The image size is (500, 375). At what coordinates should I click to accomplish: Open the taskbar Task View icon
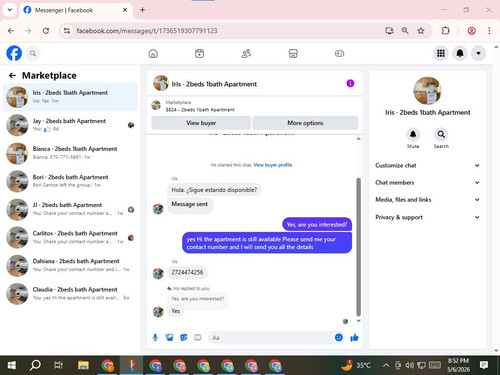click(59, 365)
